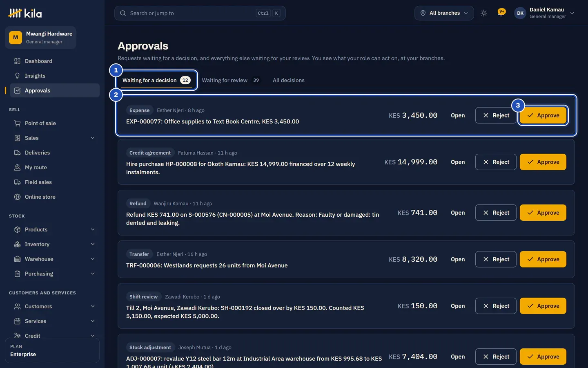Click the Deliveries truck icon
Screen dimensions: 588x368
(17, 153)
